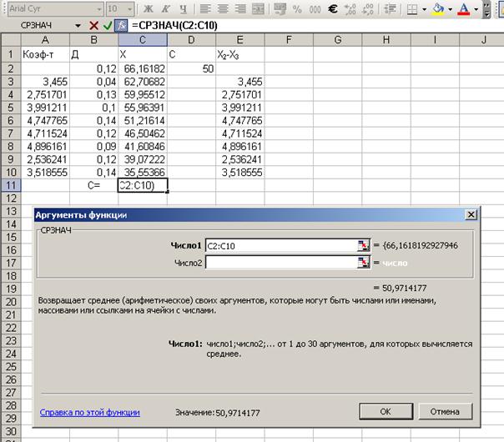Viewport: 504px width, 442px height.
Task: Click the formula bar text
Action: 174,25
